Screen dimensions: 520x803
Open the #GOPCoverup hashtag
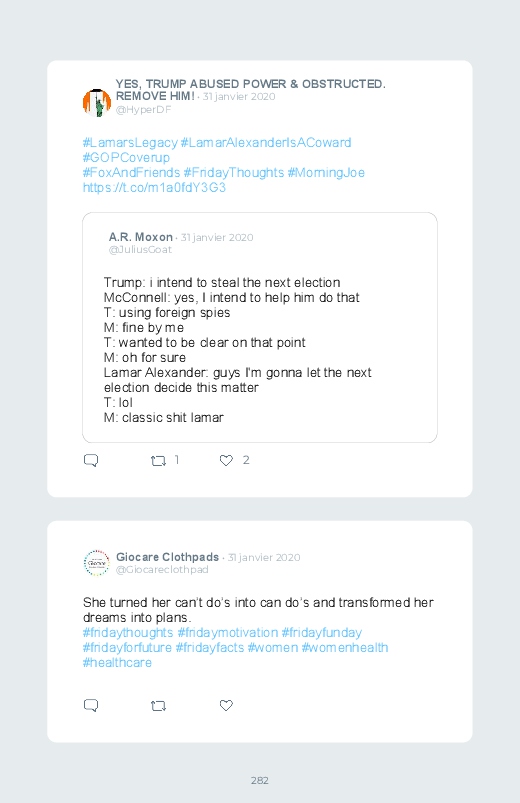click(x=126, y=158)
